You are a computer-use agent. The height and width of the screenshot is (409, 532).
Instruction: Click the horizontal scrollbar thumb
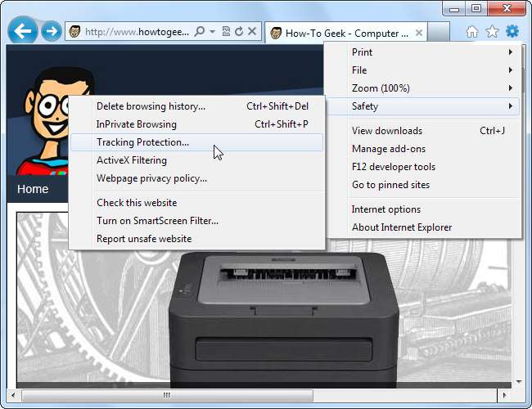(167, 395)
